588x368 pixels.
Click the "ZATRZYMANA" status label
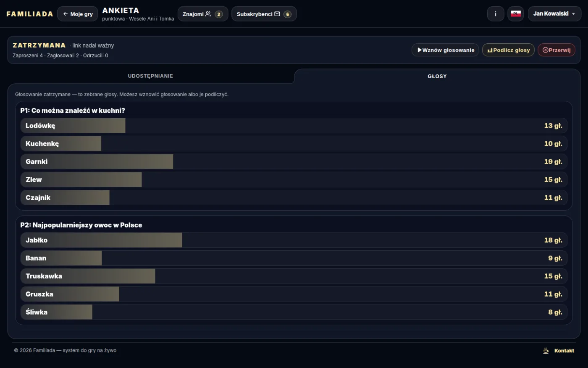coord(39,45)
